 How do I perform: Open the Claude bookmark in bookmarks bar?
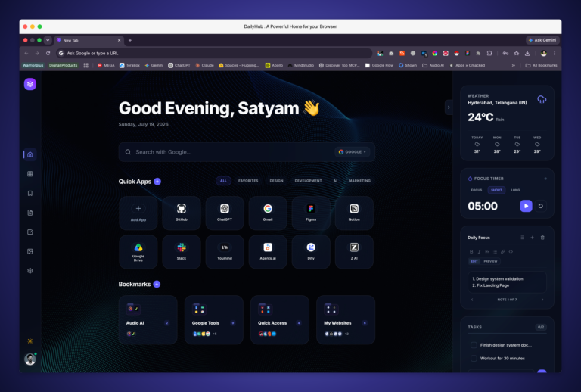[204, 65]
